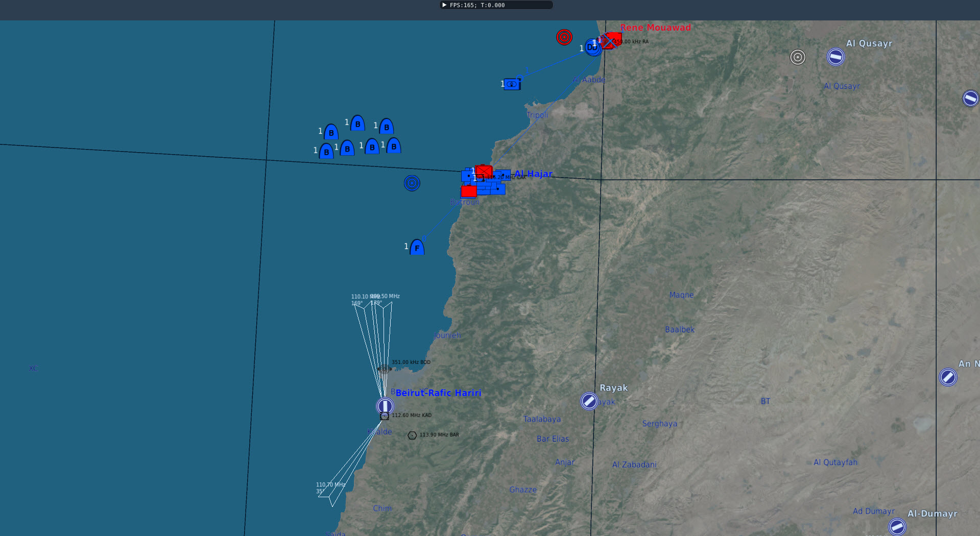The image size is (980, 536).
Task: Click the Al-Hajar label
Action: point(533,174)
